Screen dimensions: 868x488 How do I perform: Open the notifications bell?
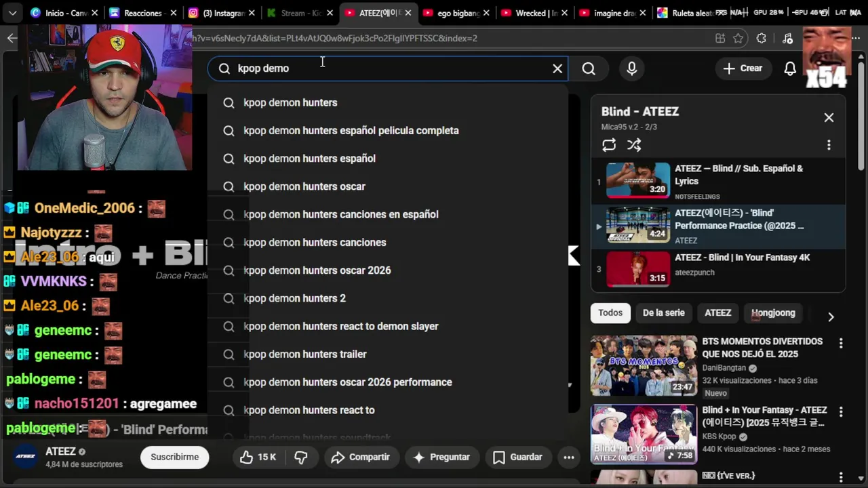point(790,68)
